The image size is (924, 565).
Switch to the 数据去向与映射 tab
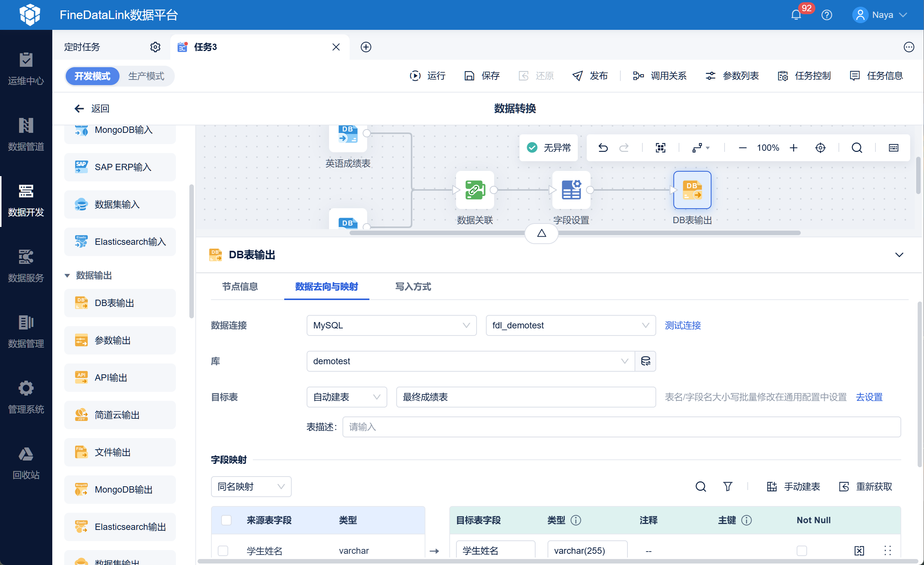click(x=326, y=287)
